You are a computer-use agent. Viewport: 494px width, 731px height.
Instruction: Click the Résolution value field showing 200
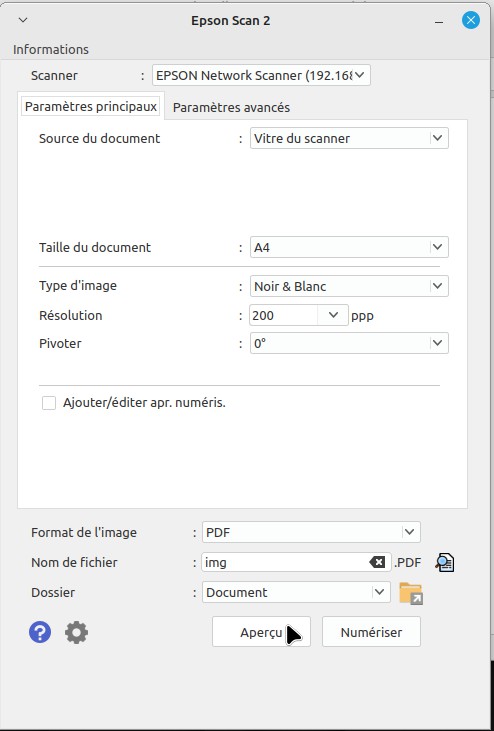(284, 315)
